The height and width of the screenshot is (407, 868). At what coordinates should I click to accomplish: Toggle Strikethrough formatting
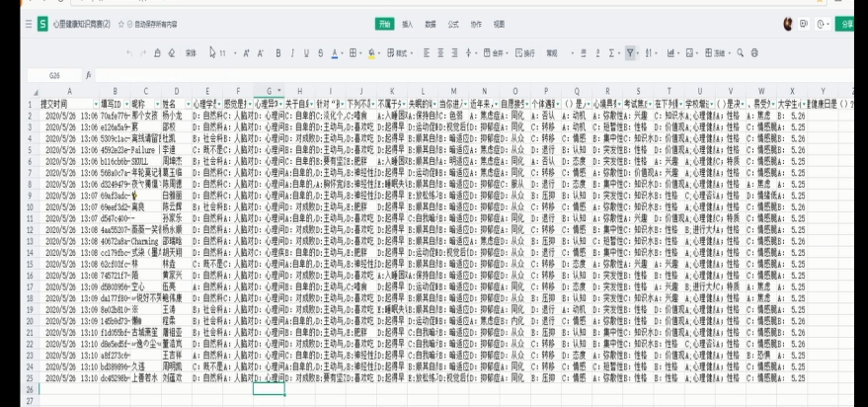[321, 53]
